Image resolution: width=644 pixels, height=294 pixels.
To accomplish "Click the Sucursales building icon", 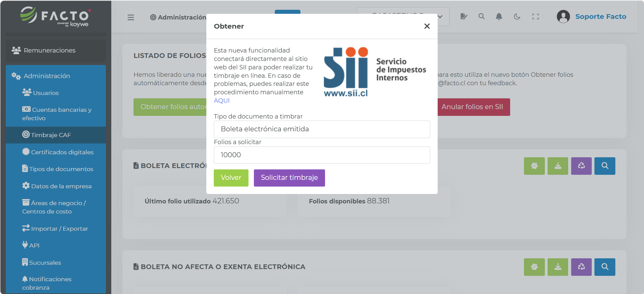I will pyautogui.click(x=25, y=262).
